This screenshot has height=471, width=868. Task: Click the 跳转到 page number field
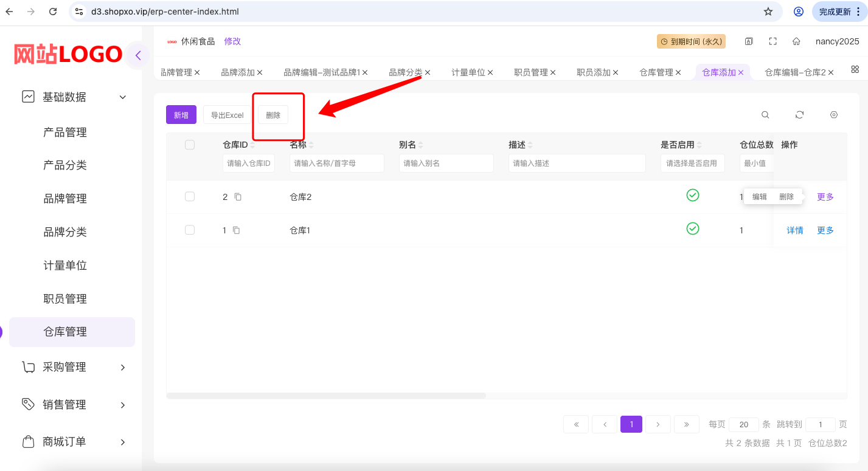point(821,425)
